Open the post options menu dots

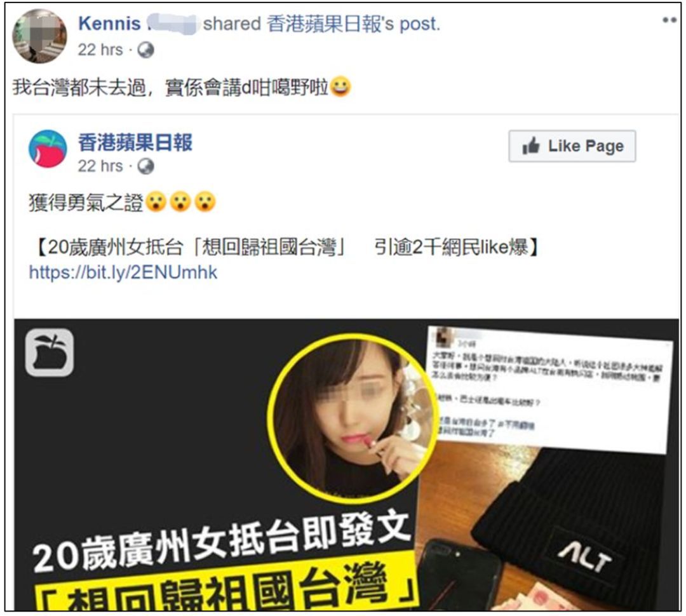pos(669,20)
